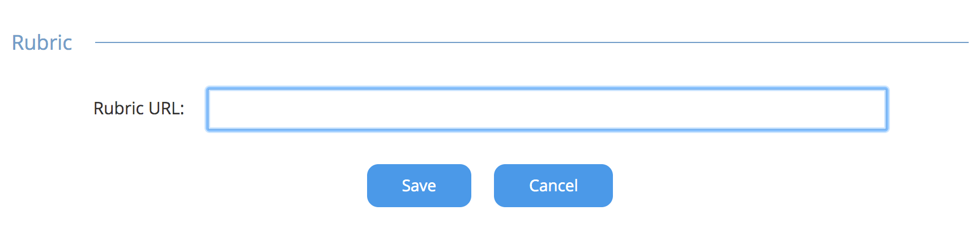Hit the blue Cancel button

(553, 186)
